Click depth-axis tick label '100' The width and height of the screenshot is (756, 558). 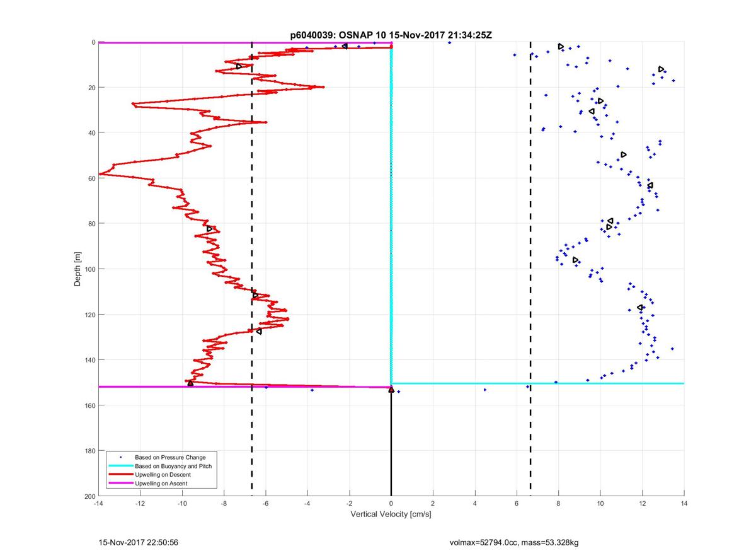coord(89,269)
